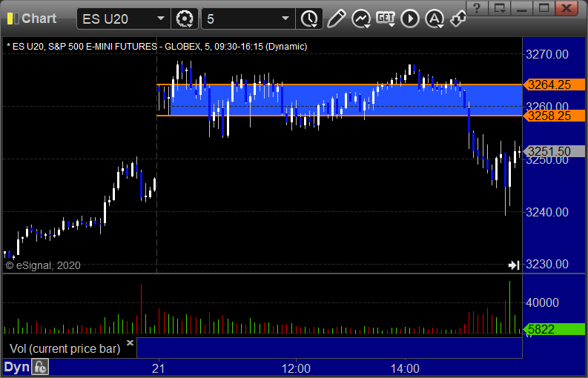Close the Vol study pane

(130, 342)
